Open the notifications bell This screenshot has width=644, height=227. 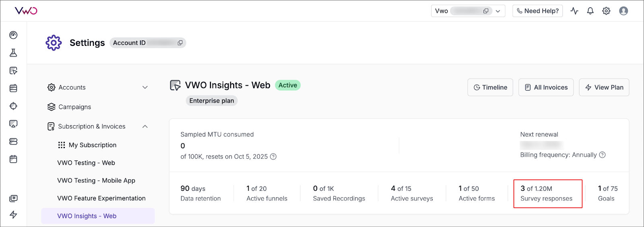point(590,11)
